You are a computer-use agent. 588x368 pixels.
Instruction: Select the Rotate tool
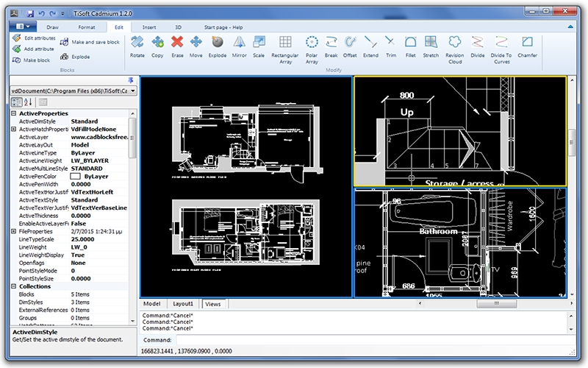137,46
